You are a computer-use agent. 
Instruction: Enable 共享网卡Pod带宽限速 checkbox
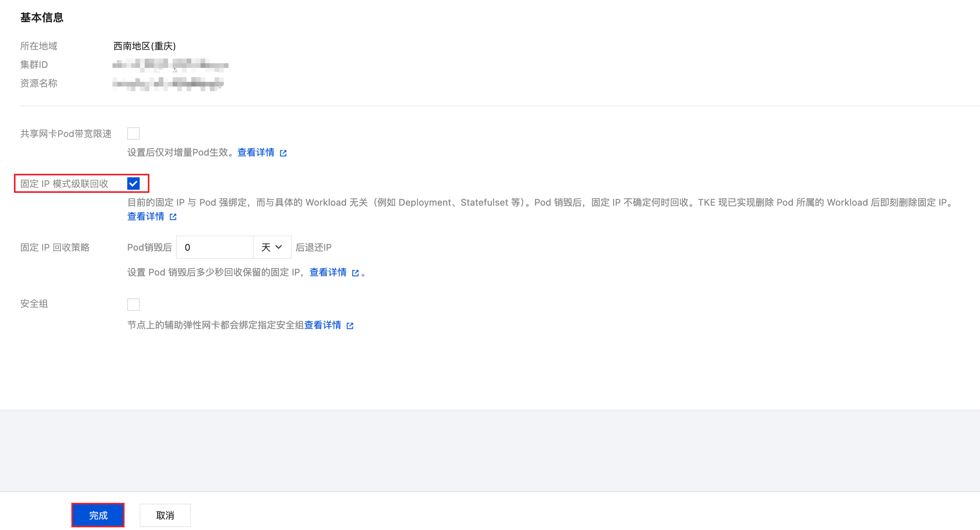click(133, 133)
